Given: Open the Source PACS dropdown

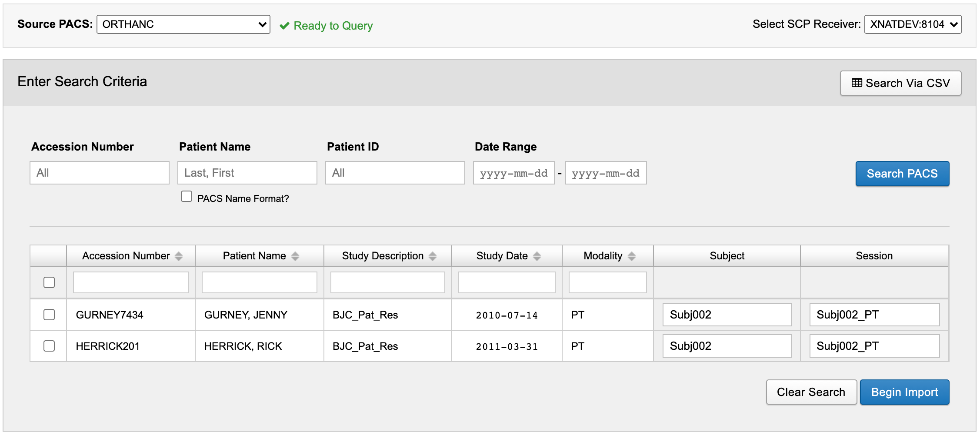Looking at the screenshot, I should (x=183, y=24).
